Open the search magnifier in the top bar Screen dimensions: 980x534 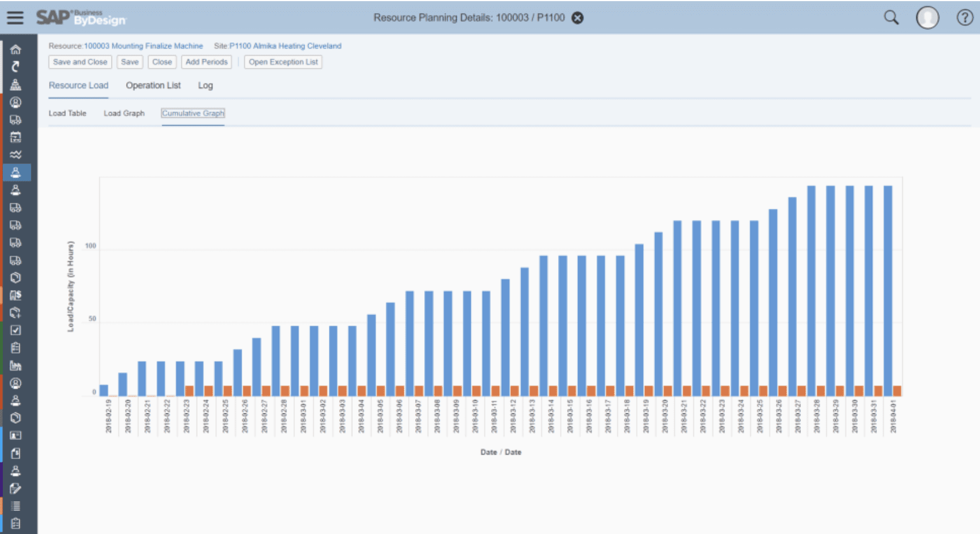pyautogui.click(x=891, y=17)
